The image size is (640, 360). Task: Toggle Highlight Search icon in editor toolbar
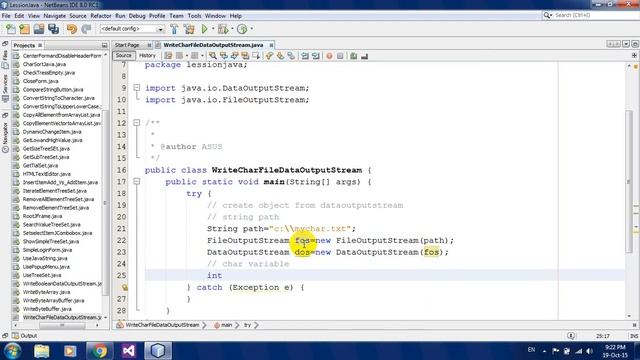pos(245,56)
